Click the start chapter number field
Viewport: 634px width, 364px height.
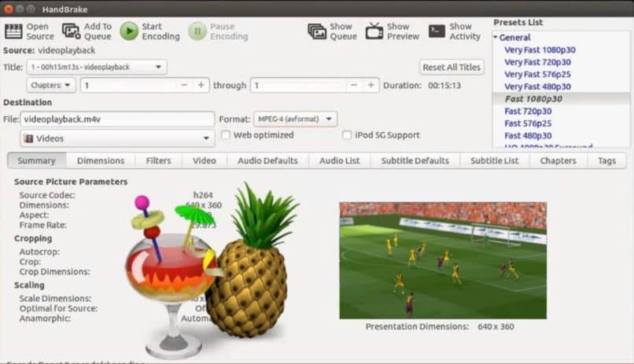(128, 85)
